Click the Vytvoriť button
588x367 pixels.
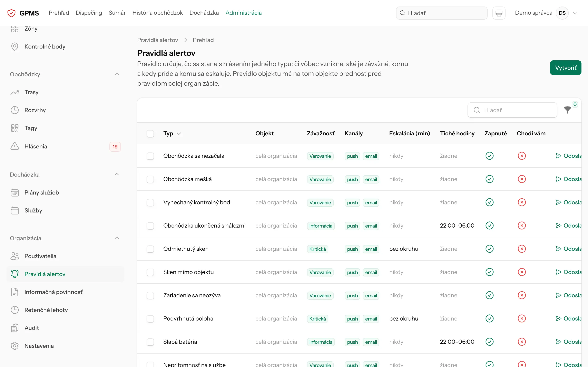[x=565, y=68]
